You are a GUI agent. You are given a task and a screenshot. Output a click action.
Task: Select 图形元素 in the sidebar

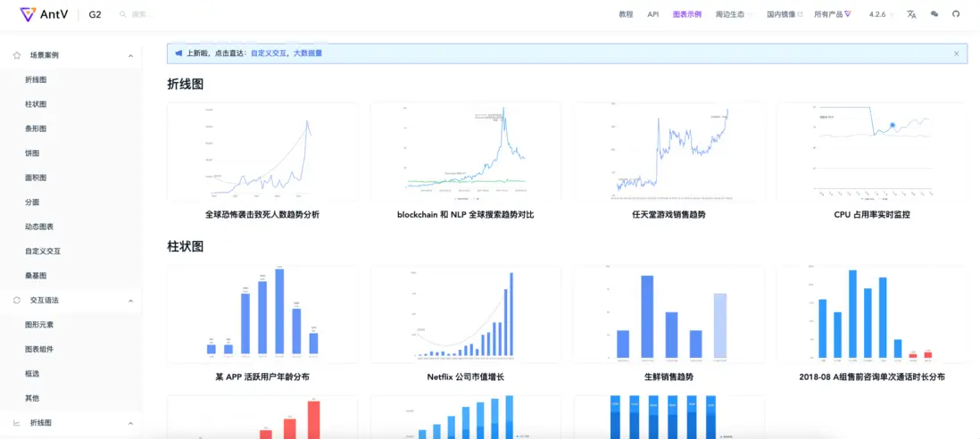click(x=39, y=325)
